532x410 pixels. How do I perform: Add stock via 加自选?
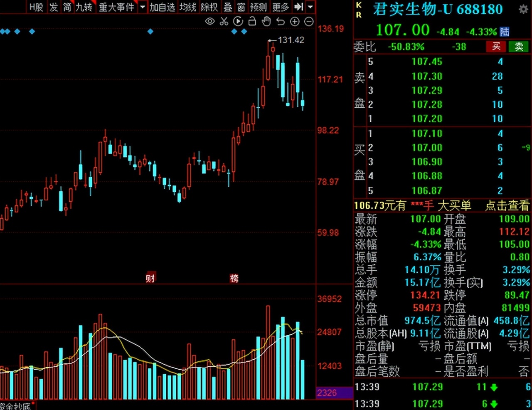[x=162, y=7]
